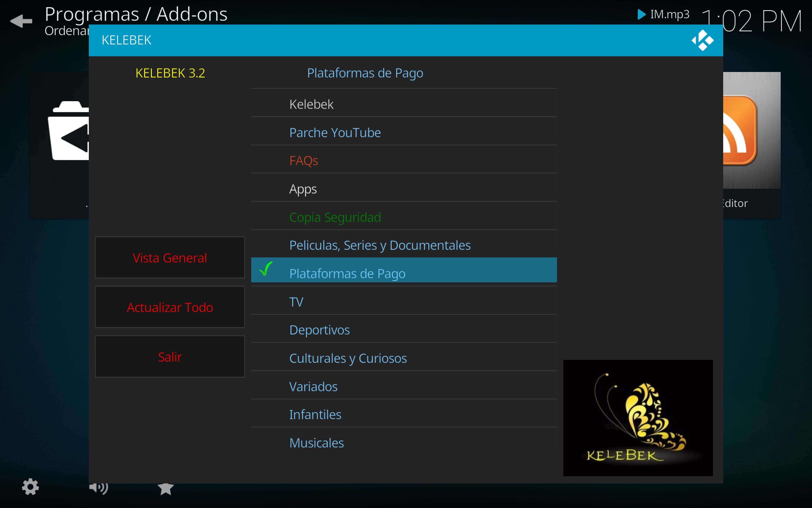Click the 1:02 PM clock
The image size is (812, 508).
[752, 21]
